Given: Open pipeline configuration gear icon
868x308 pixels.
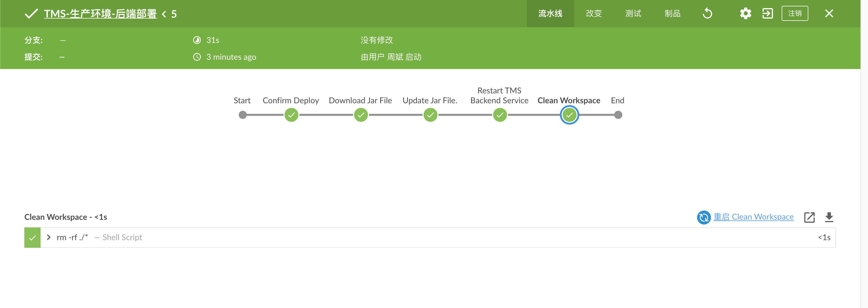Looking at the screenshot, I should click(x=745, y=14).
